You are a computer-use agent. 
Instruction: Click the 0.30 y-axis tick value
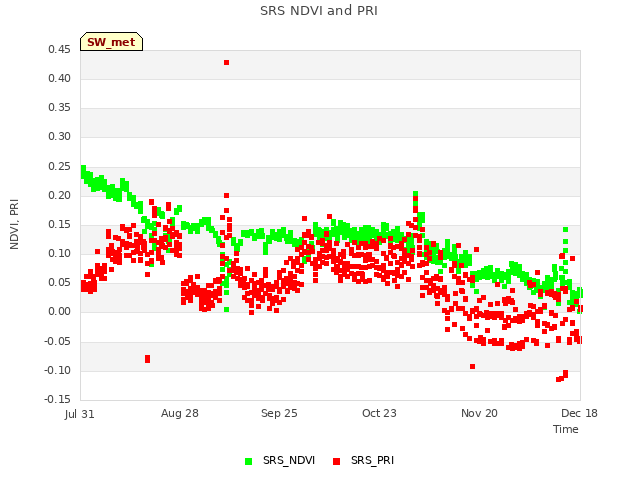[x=59, y=136]
